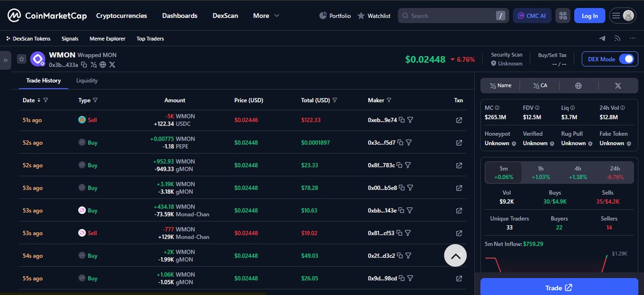Open the Portfolio link
The height and width of the screenshot is (295, 644).
click(x=335, y=16)
